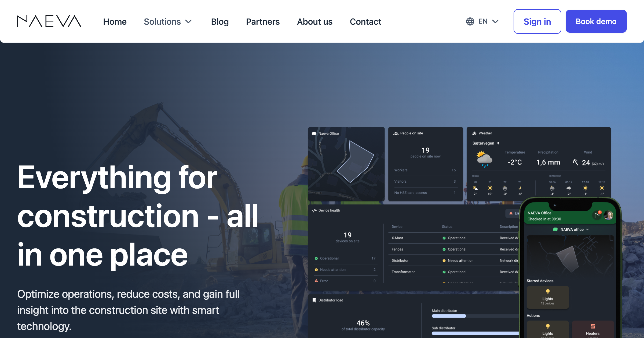The image size is (644, 338).
Task: Click the Sætervegen location arrow icon
Action: (x=498, y=143)
